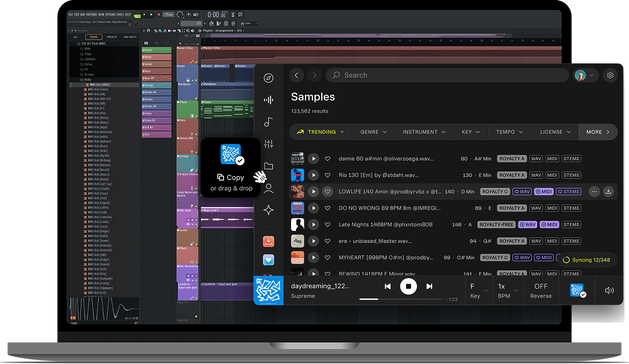The image size is (629, 364).
Task: Open the PATTERNS menu in FL Studio
Action: (x=92, y=15)
